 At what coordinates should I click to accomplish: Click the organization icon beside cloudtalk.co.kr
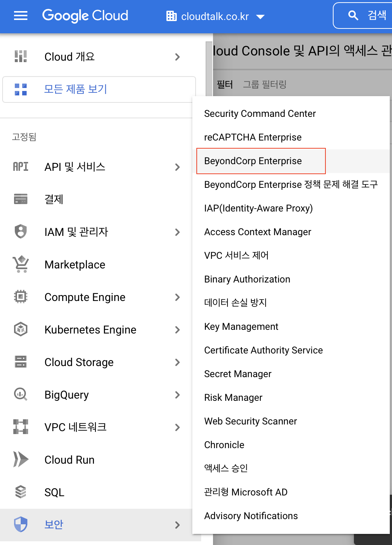click(172, 16)
